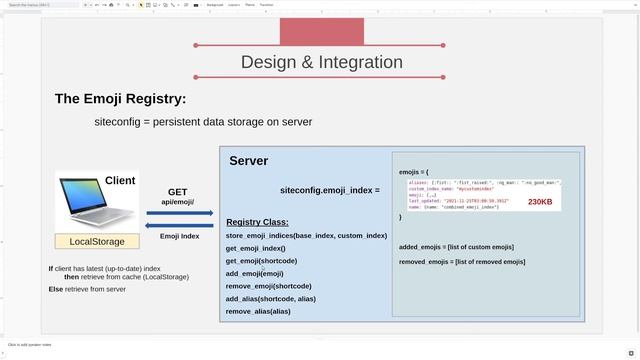Viewport: 640px width, 360px height.
Task: Choose the Select cursor tool
Action: pos(141,5)
